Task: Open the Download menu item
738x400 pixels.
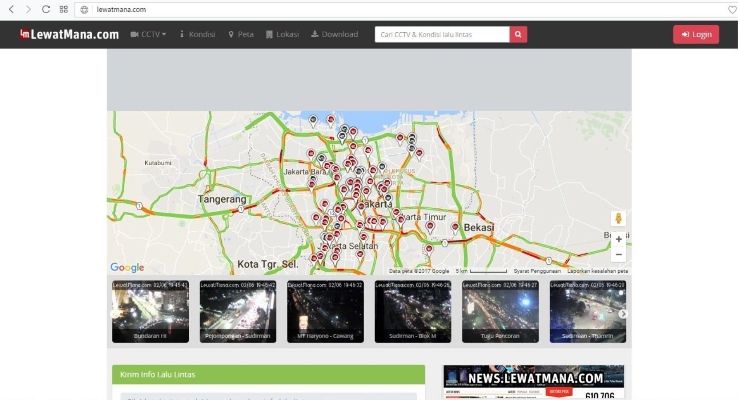Action: [335, 34]
